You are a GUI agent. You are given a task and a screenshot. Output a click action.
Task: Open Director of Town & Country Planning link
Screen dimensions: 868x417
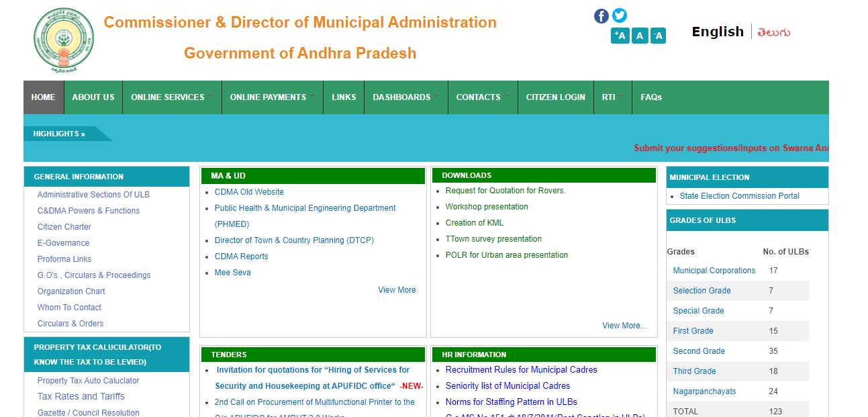tap(294, 240)
